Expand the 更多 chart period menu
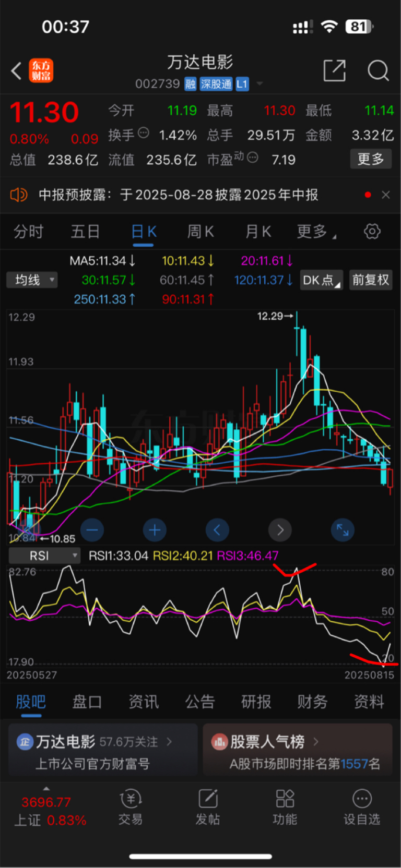The height and width of the screenshot is (868, 401). coord(316,232)
